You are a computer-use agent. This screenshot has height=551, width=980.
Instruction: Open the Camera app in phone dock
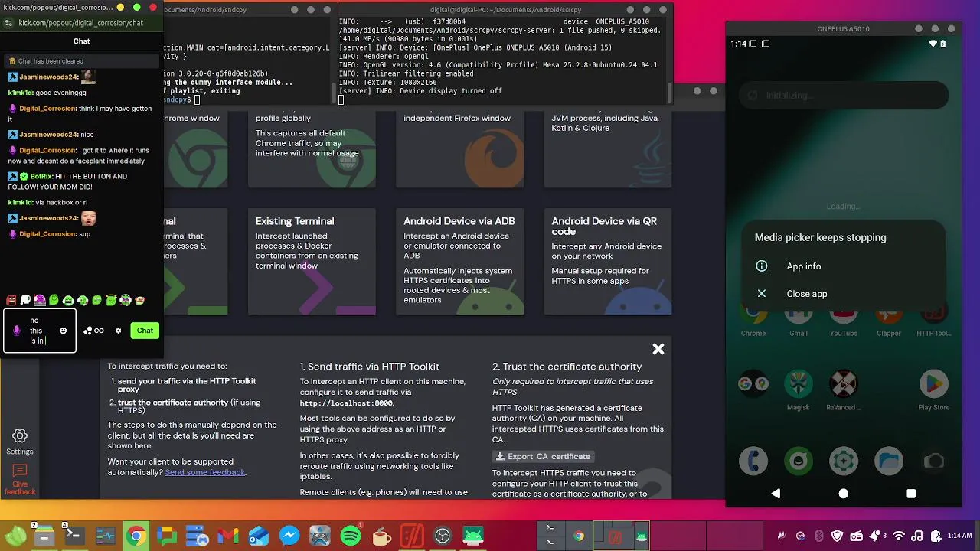(933, 461)
